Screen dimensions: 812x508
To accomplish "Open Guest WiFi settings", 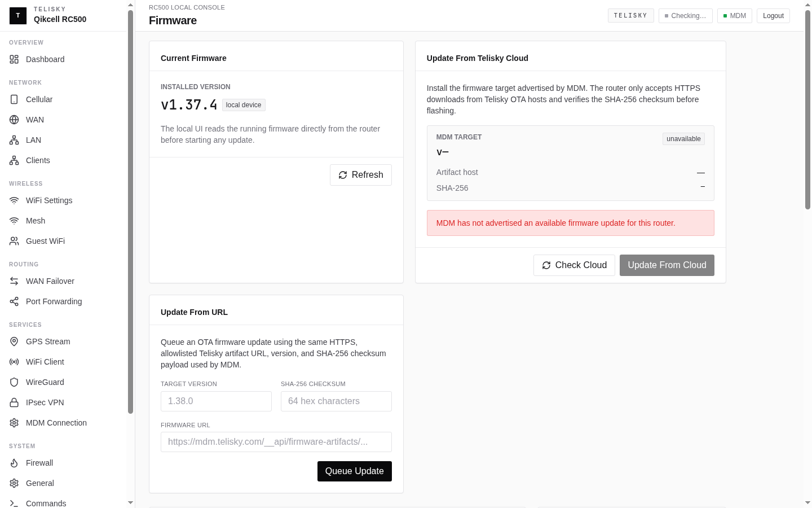I will pyautogui.click(x=64, y=241).
